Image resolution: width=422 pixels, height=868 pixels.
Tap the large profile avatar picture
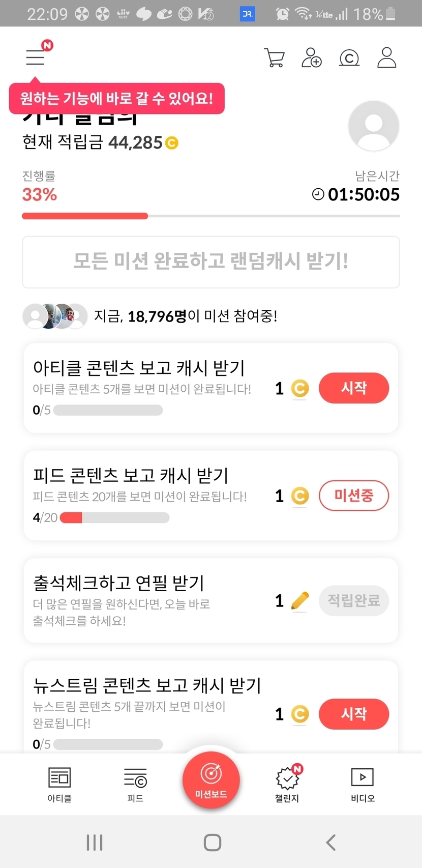coord(374,126)
